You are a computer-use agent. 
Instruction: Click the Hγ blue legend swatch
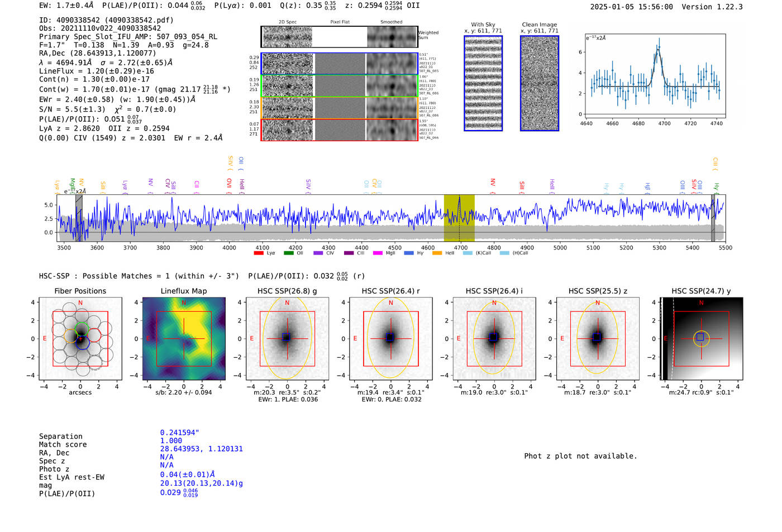click(409, 253)
